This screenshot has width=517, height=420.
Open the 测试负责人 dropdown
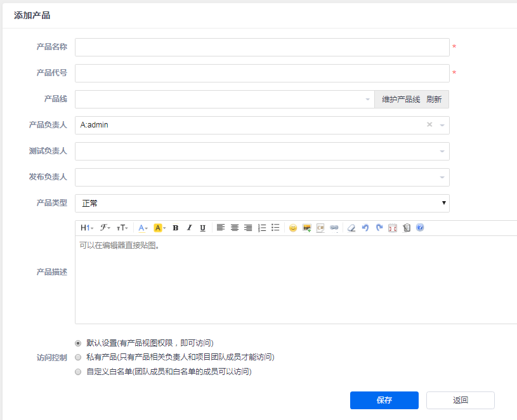point(262,152)
